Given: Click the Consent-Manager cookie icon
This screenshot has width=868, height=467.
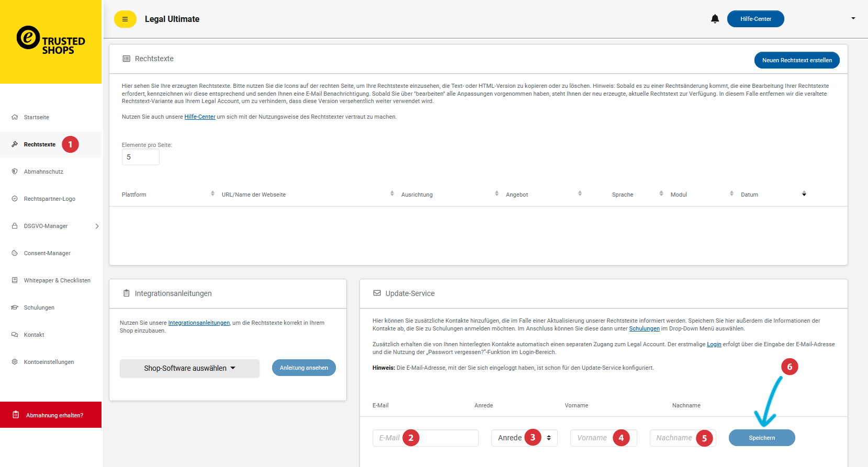Looking at the screenshot, I should pos(15,253).
